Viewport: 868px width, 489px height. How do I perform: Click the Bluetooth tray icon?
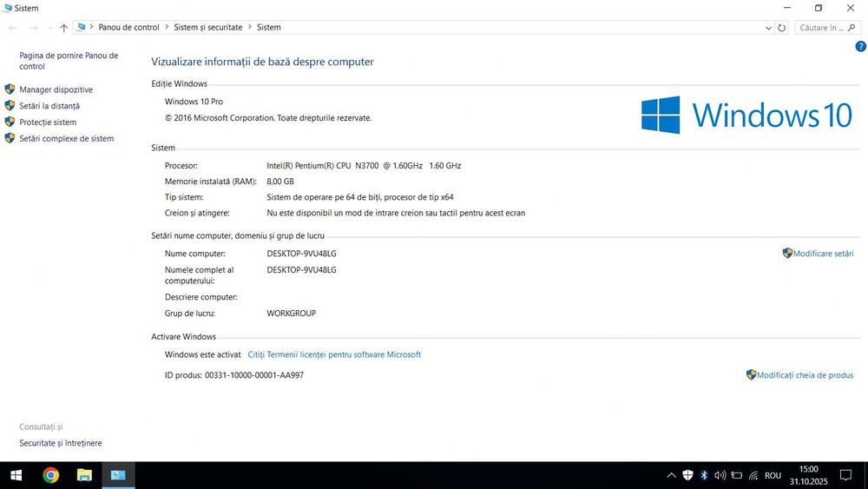click(704, 475)
